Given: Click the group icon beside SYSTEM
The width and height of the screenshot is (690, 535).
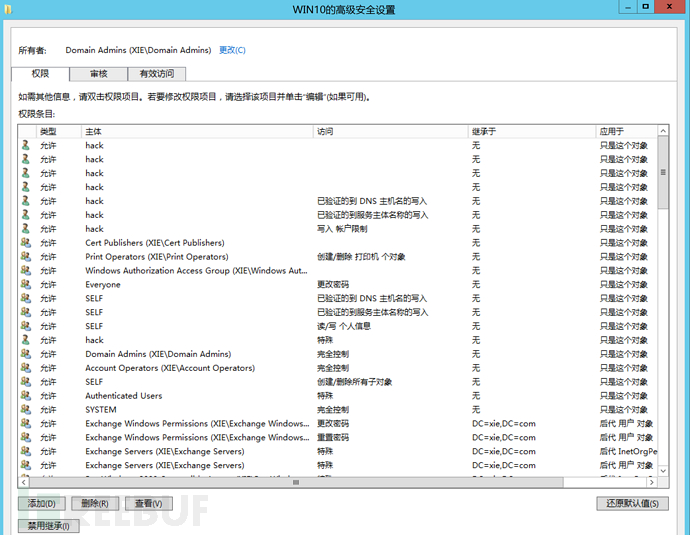Looking at the screenshot, I should click(26, 410).
